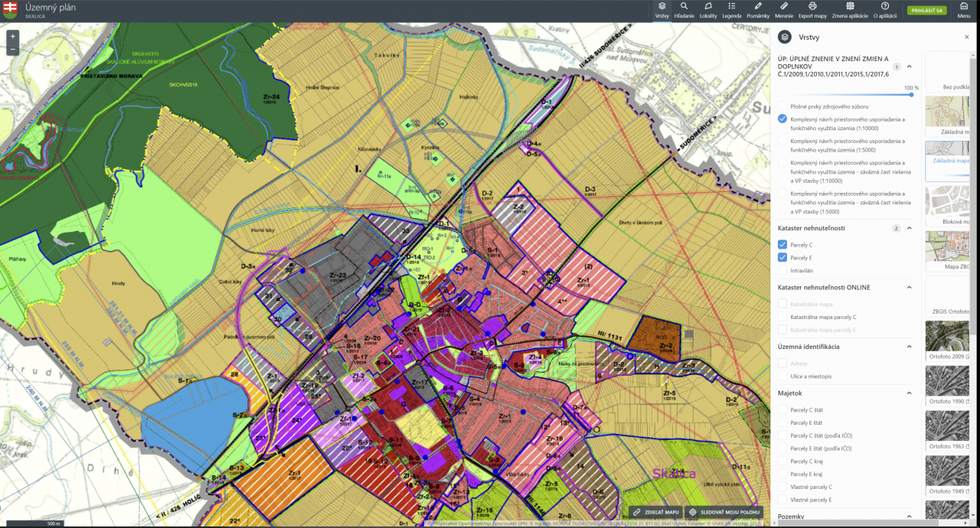This screenshot has width=980, height=528.
Task: Open the Menu item in top bar
Action: (963, 10)
